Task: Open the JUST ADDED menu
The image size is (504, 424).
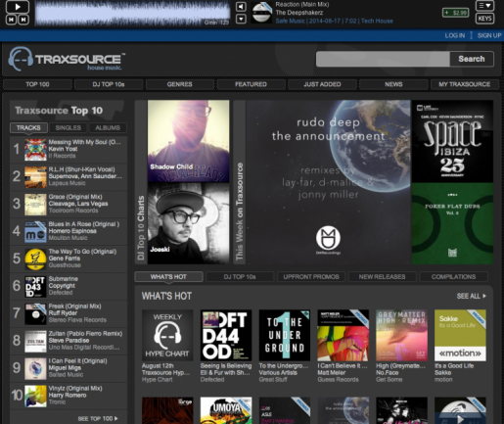Action: (322, 84)
